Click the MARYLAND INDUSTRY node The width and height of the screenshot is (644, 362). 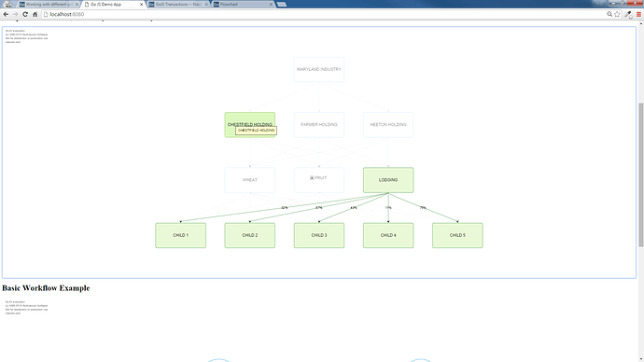[x=319, y=69]
